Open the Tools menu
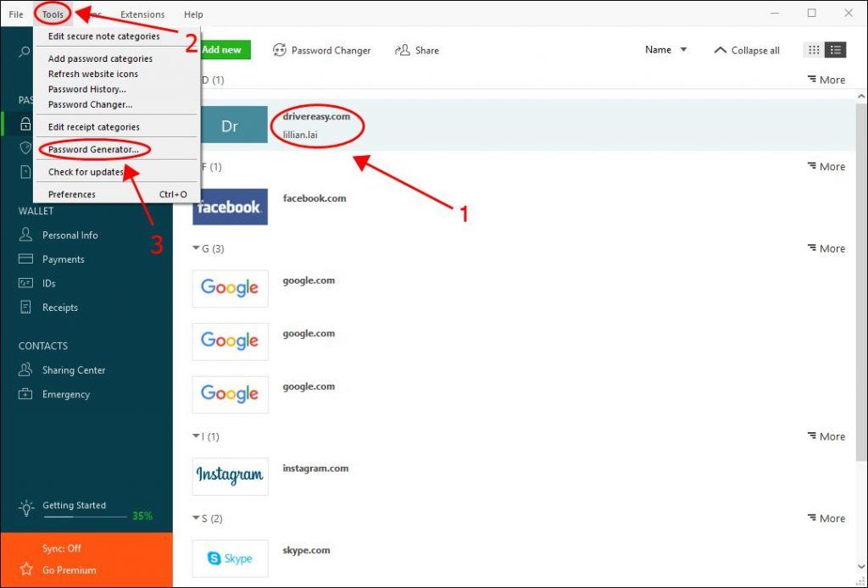 point(52,14)
